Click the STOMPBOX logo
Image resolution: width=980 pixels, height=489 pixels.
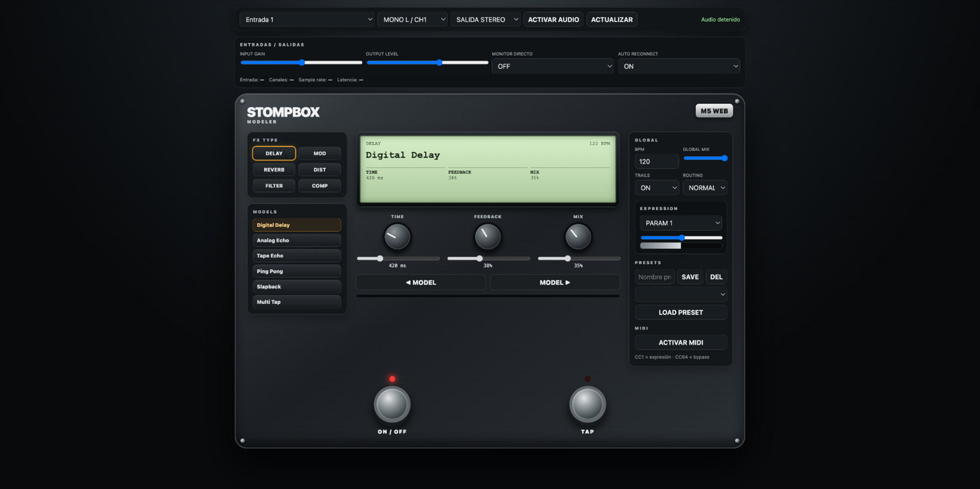pos(283,112)
